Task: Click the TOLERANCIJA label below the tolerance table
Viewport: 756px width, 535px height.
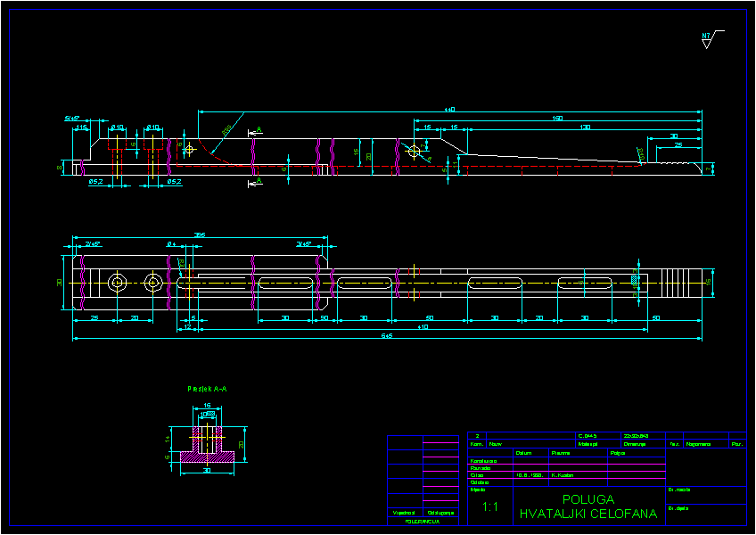Action: point(422,523)
